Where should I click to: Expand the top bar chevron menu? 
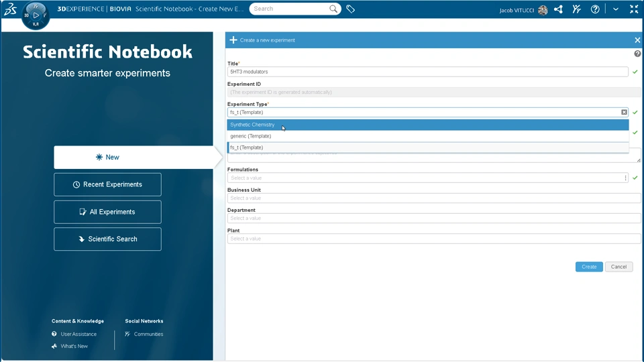615,9
